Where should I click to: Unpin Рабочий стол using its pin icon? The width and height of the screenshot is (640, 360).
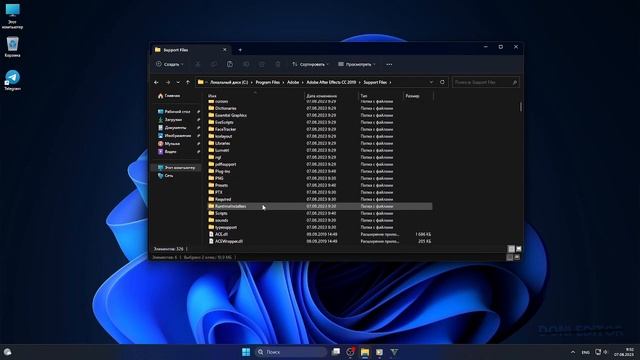coord(198,111)
